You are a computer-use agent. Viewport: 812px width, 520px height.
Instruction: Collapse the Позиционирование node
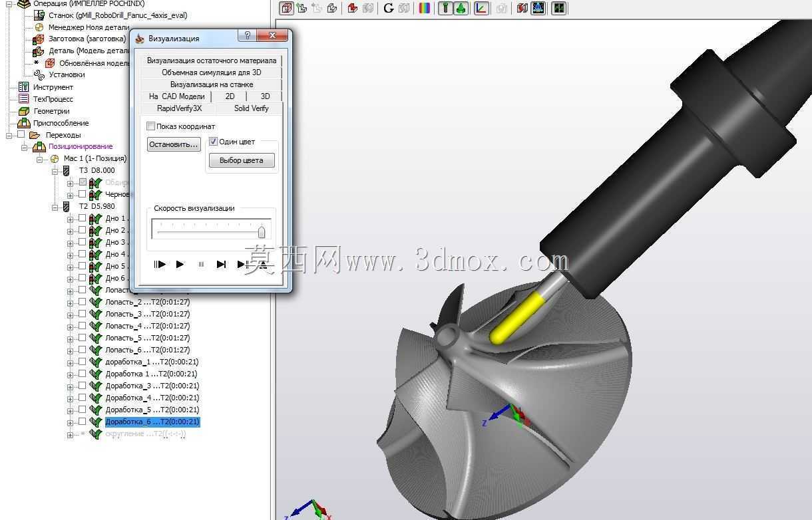(x=25, y=148)
